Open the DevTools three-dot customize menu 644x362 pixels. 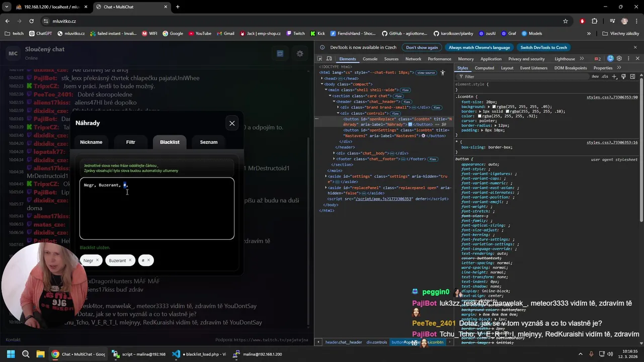tap(627, 59)
